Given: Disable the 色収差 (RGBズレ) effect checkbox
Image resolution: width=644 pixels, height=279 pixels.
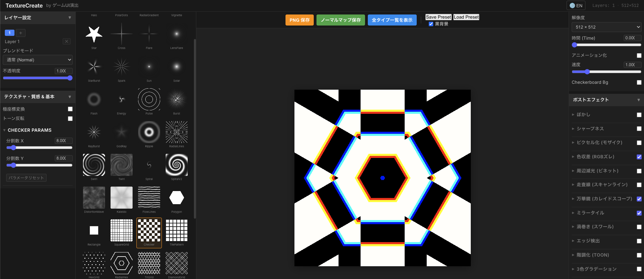Looking at the screenshot, I should pyautogui.click(x=639, y=157).
